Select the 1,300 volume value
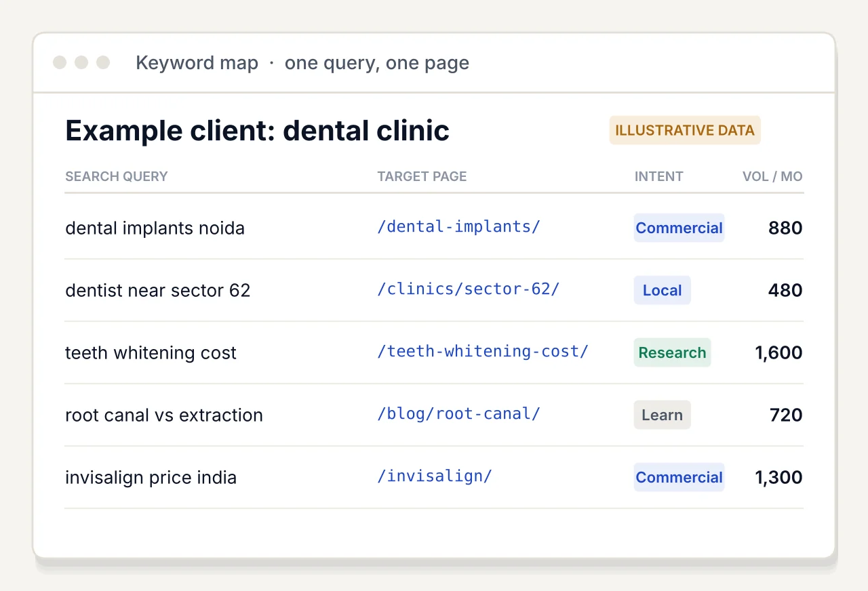 coord(778,477)
